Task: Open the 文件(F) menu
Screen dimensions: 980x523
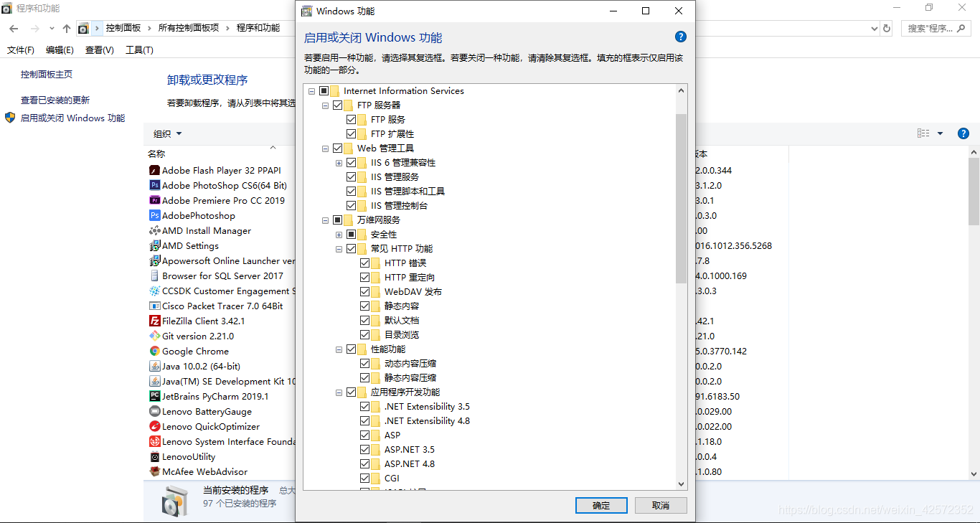Action: point(21,50)
